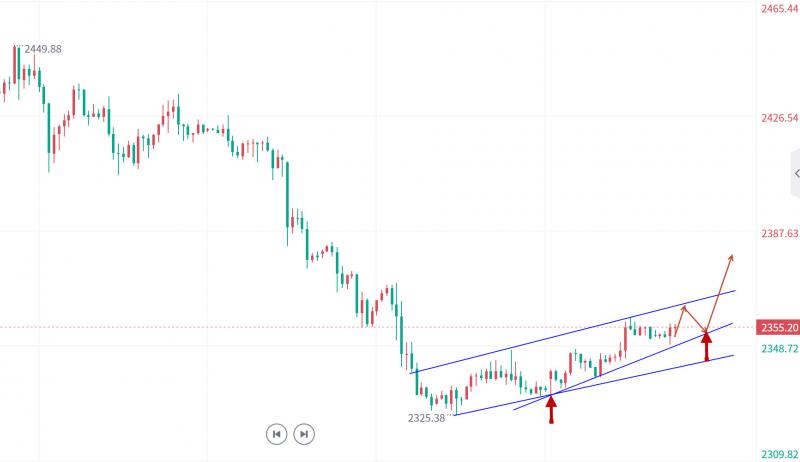Click the 2465.44 price axis label
The image size is (800, 462).
pyautogui.click(x=778, y=9)
